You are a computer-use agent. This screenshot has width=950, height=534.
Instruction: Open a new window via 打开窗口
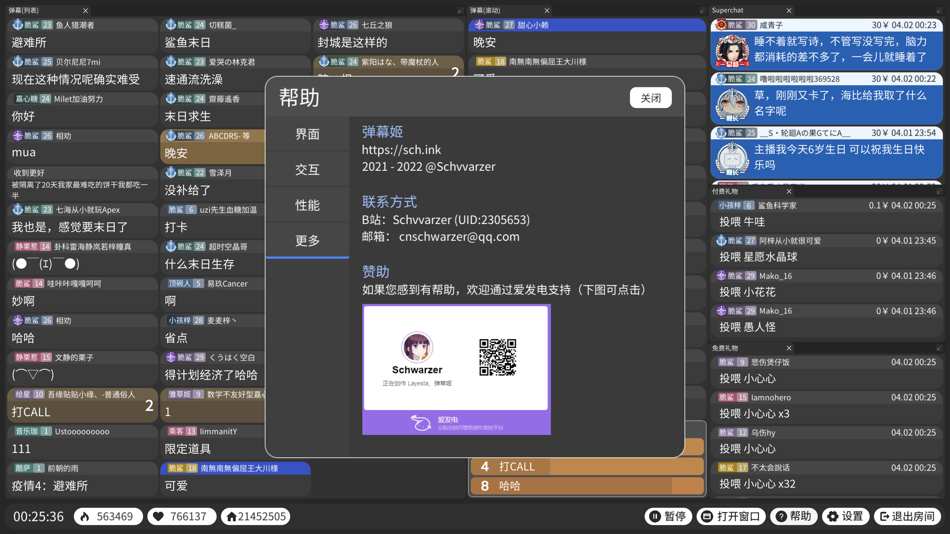[x=731, y=516]
